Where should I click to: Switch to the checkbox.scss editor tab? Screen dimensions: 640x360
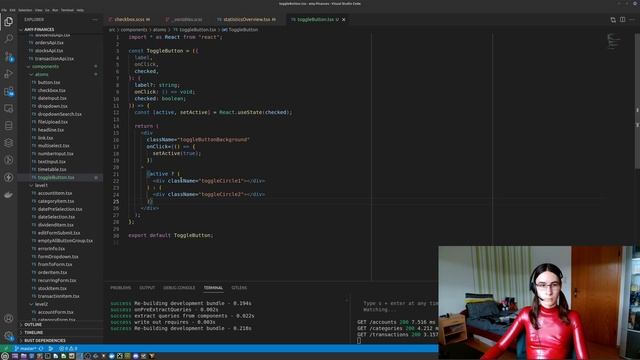click(x=130, y=20)
